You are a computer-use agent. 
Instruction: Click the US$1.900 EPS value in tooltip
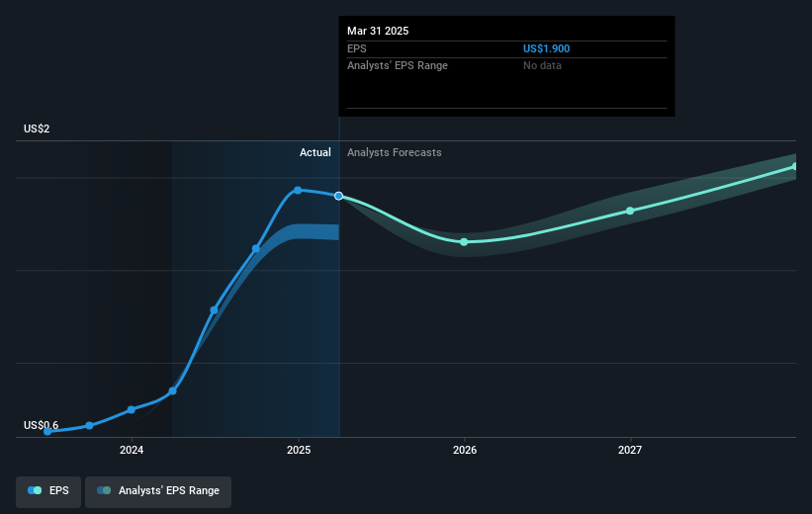[546, 48]
